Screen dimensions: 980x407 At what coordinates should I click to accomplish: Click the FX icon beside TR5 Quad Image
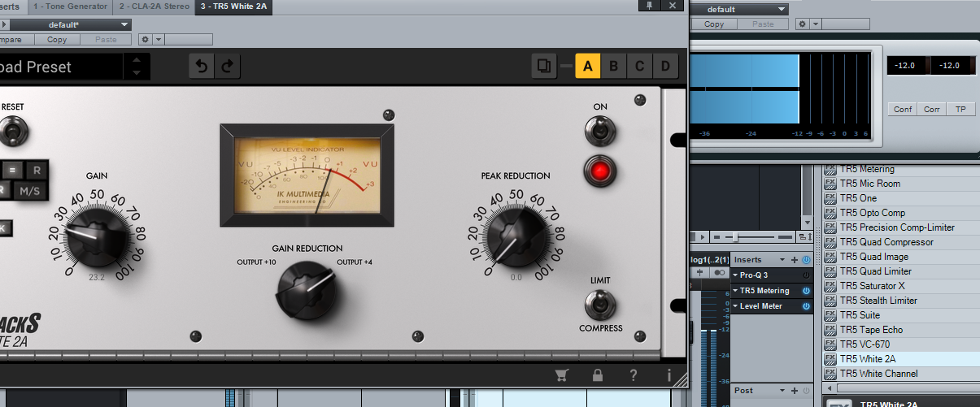[x=830, y=257]
